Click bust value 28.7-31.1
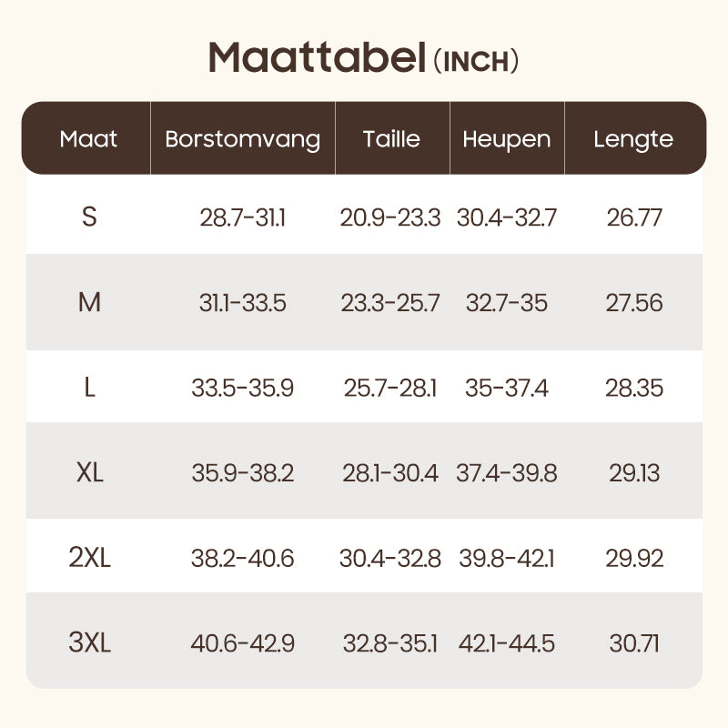This screenshot has height=728, width=728. (242, 217)
